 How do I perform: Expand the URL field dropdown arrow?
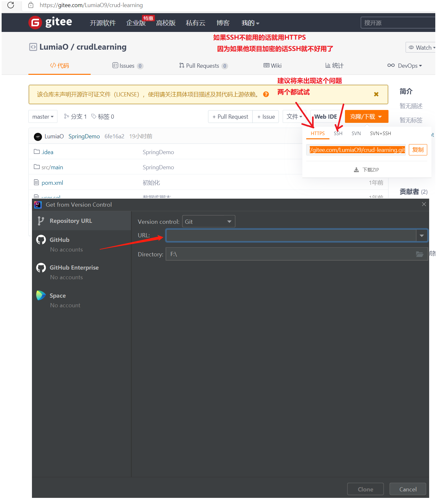[422, 235]
